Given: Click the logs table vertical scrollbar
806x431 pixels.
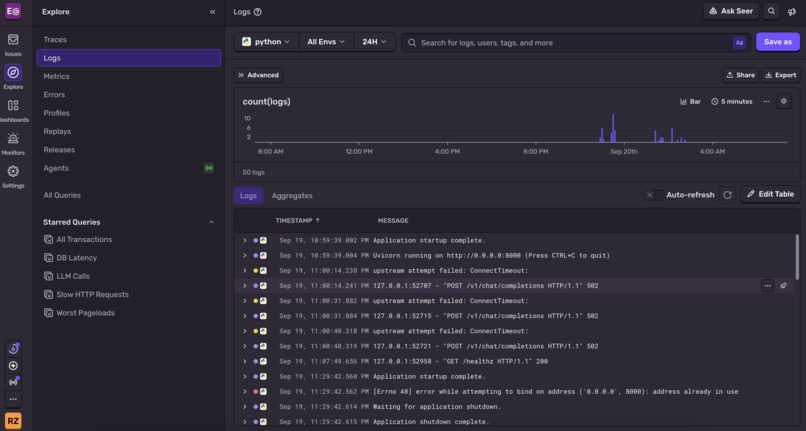Looking at the screenshot, I should coord(797,256).
